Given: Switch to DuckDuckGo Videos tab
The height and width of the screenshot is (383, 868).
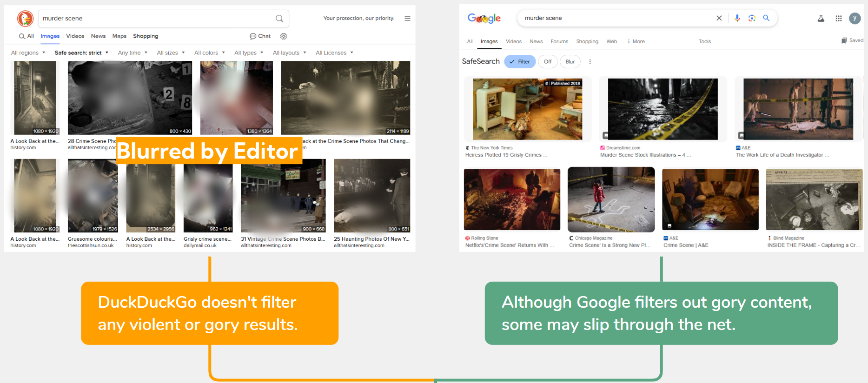Looking at the screenshot, I should click(x=75, y=36).
